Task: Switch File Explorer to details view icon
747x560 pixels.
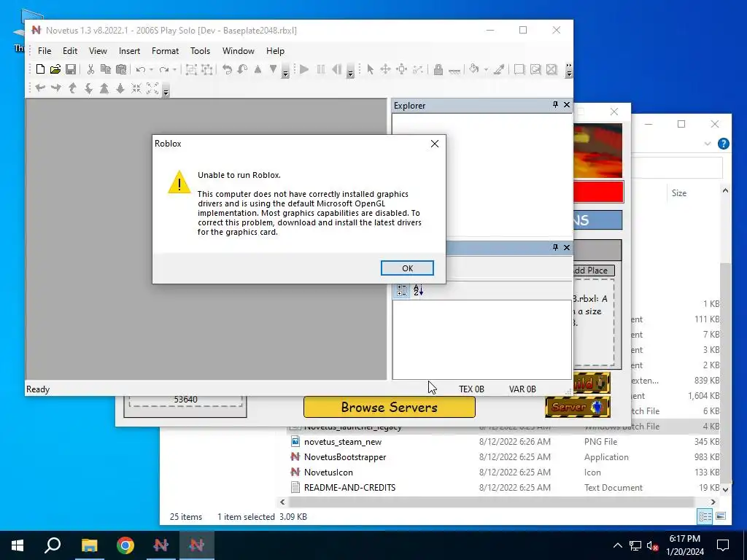Action: (705, 516)
